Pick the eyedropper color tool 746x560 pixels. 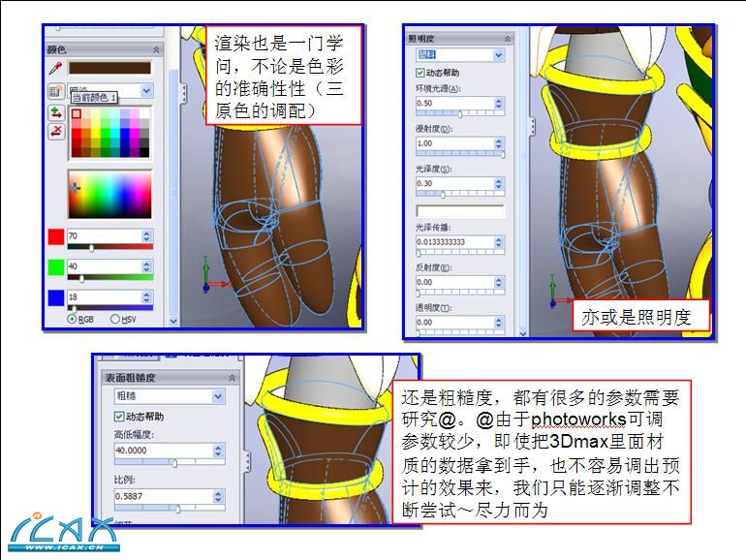click(55, 69)
